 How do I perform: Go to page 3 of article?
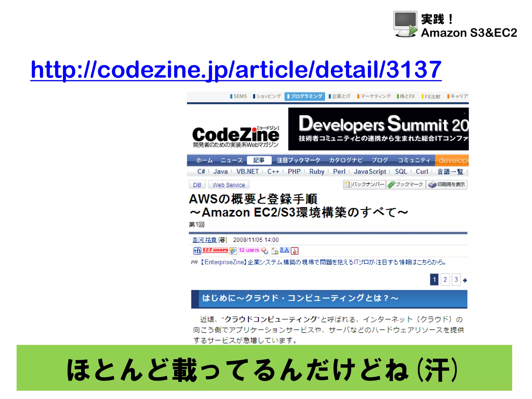tap(456, 280)
